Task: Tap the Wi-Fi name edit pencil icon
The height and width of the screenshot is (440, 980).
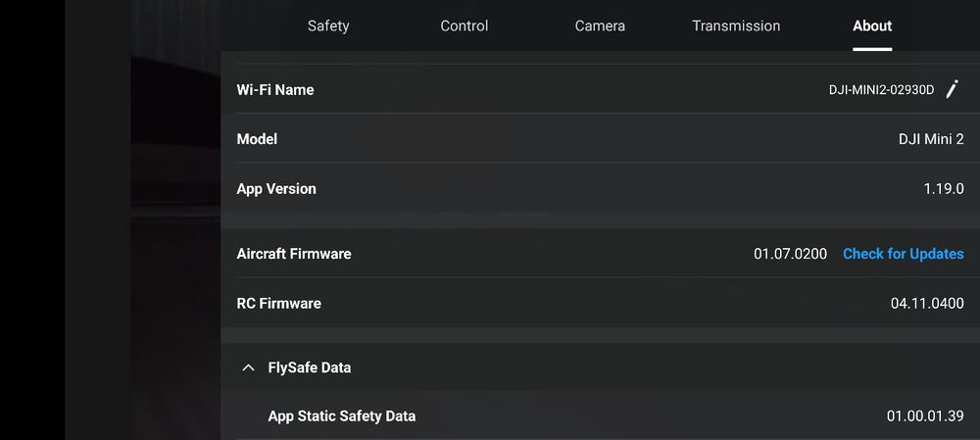Action: pyautogui.click(x=952, y=89)
